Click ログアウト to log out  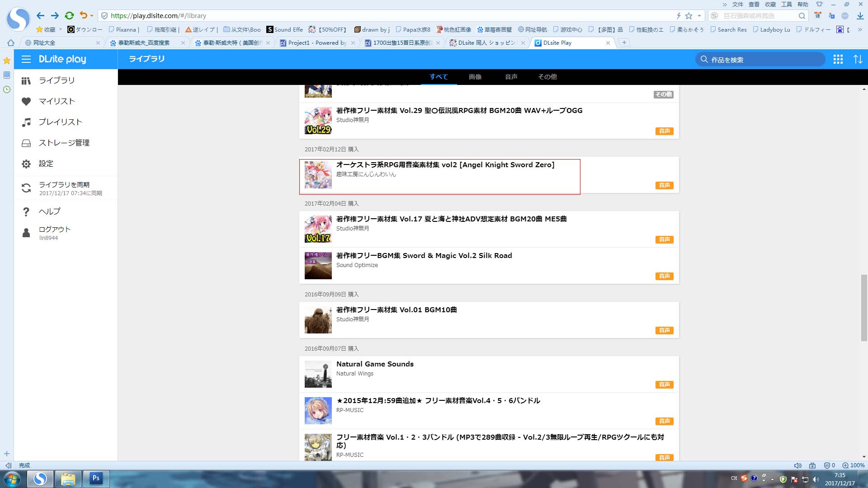(x=66, y=233)
